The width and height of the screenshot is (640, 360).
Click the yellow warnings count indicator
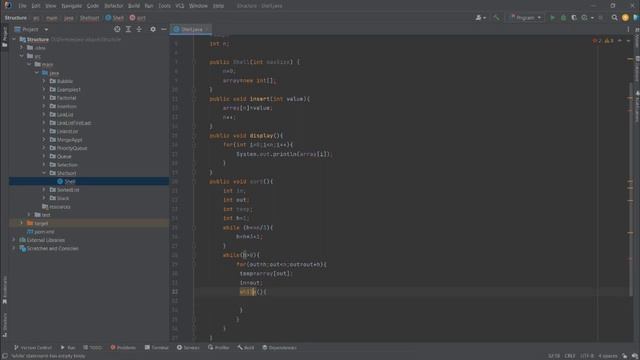click(609, 41)
